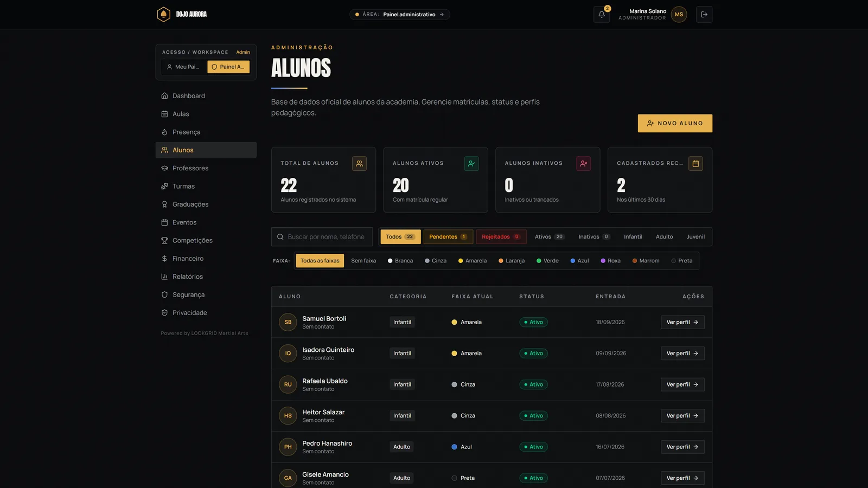Open Segurança settings
This screenshot has height=488, width=868.
pyautogui.click(x=206, y=295)
